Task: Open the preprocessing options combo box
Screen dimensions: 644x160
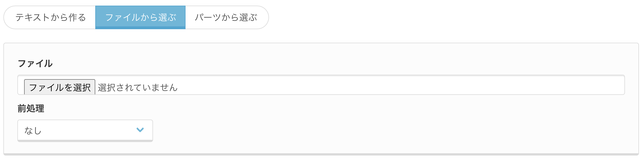Action: click(85, 131)
